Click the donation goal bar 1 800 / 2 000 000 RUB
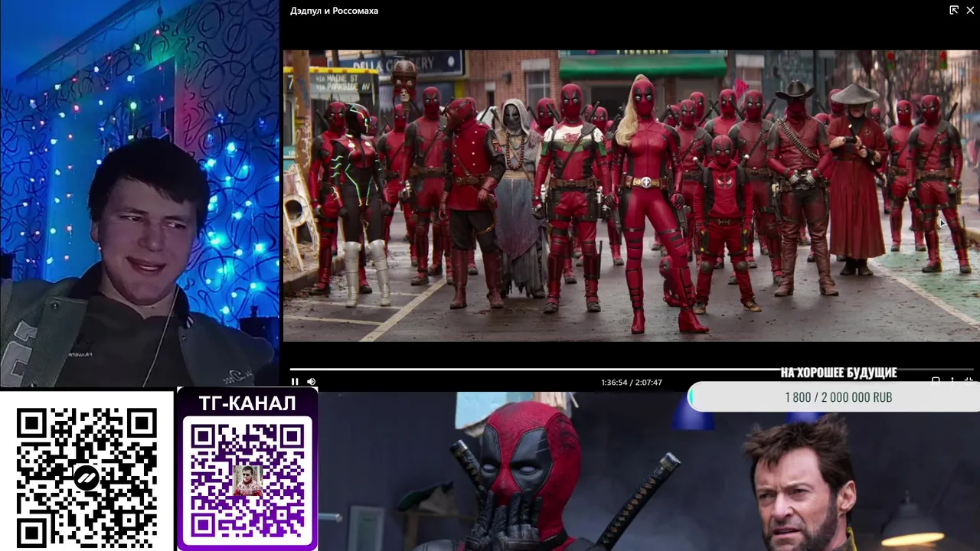Screen dimensions: 980x551 click(835, 397)
